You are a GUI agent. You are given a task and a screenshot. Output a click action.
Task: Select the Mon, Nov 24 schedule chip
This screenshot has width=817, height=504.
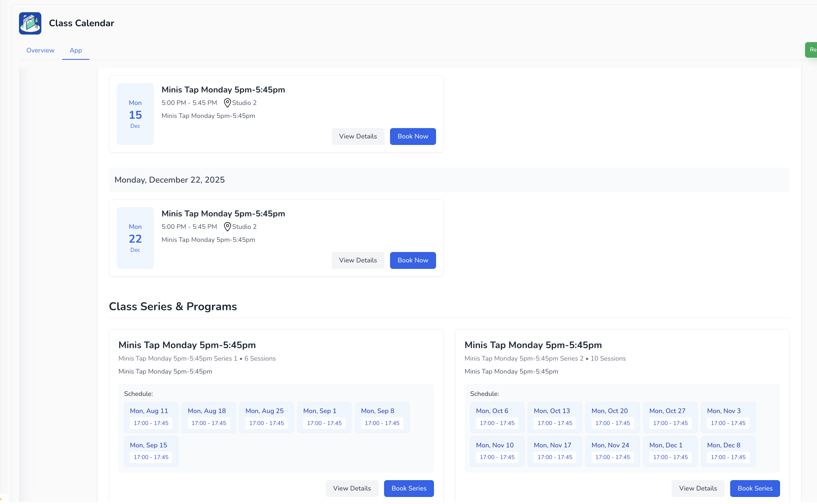(612, 452)
